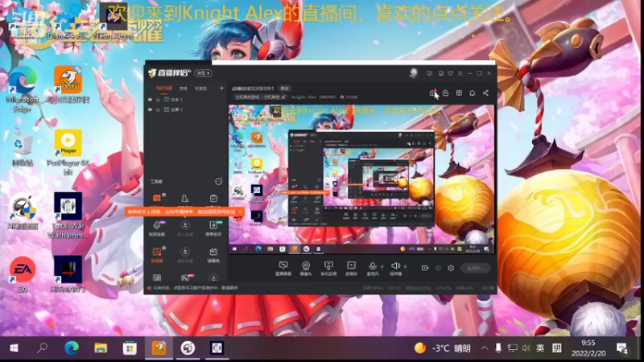Switch to the orange highlighted scene tab
644x362 pixels.
click(164, 88)
